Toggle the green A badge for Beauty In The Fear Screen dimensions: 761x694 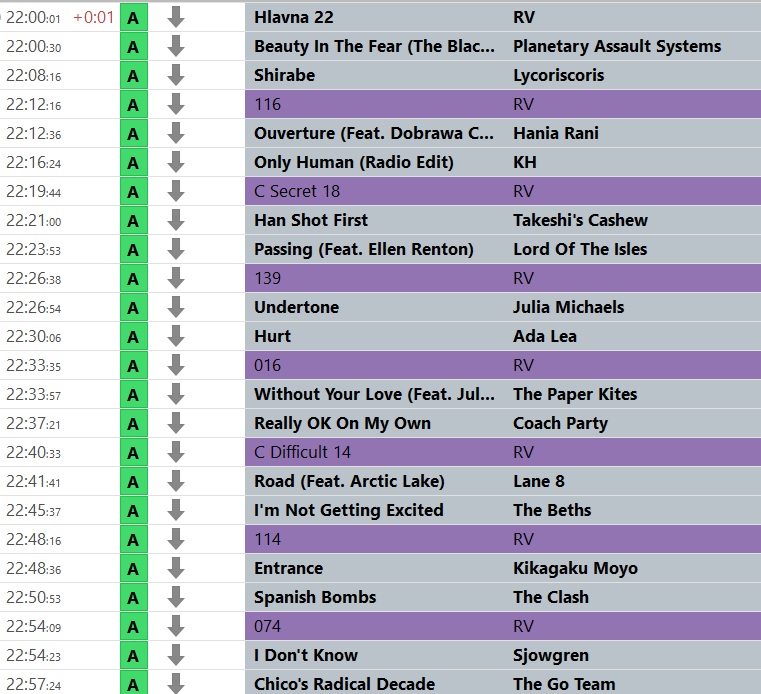(133, 47)
